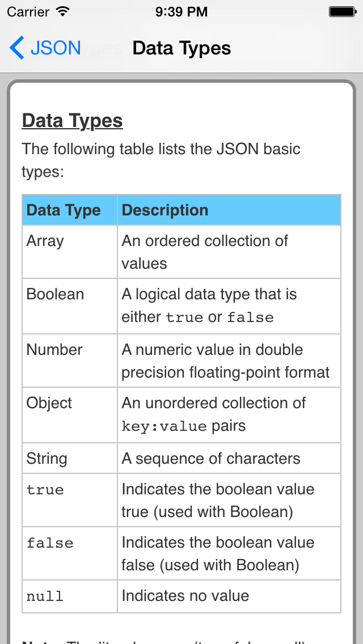
Task: Tap the battery indicator icon
Action: pyautogui.click(x=342, y=11)
